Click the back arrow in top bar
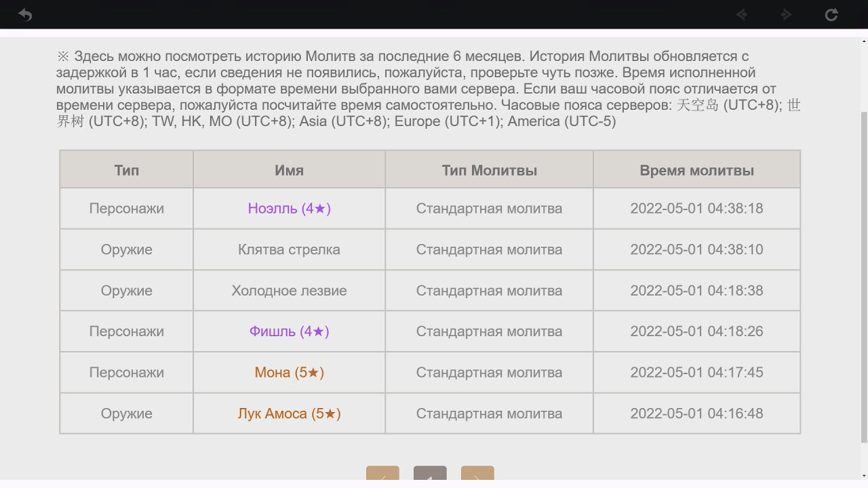 pyautogui.click(x=25, y=14)
